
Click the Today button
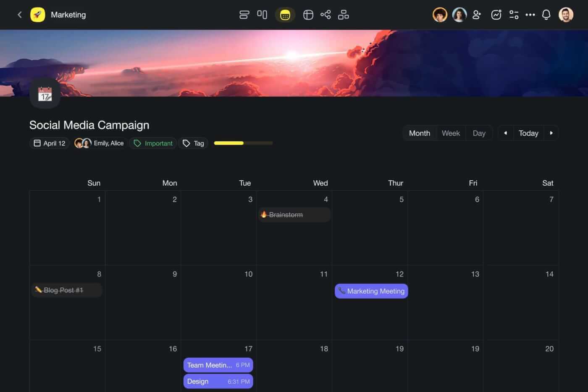pos(528,133)
